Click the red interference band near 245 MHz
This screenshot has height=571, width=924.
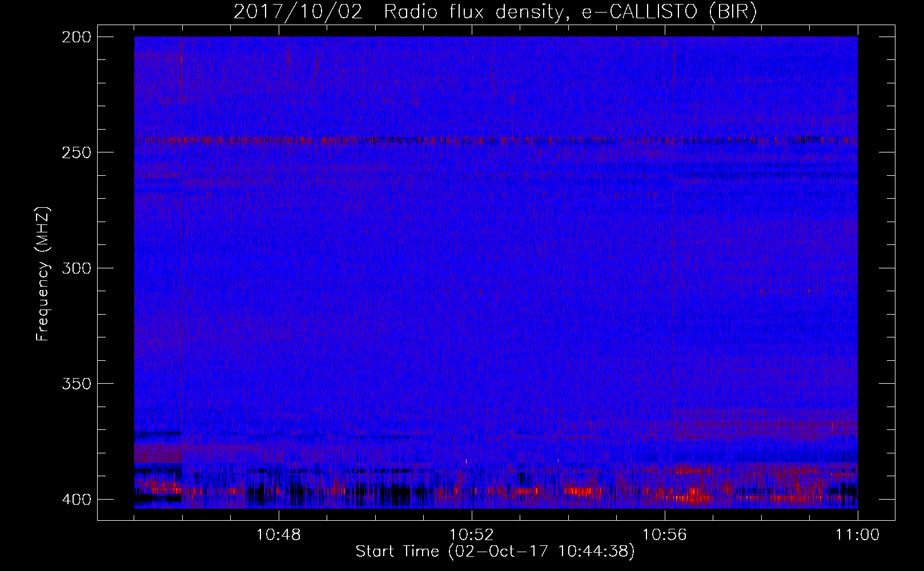[x=496, y=140]
